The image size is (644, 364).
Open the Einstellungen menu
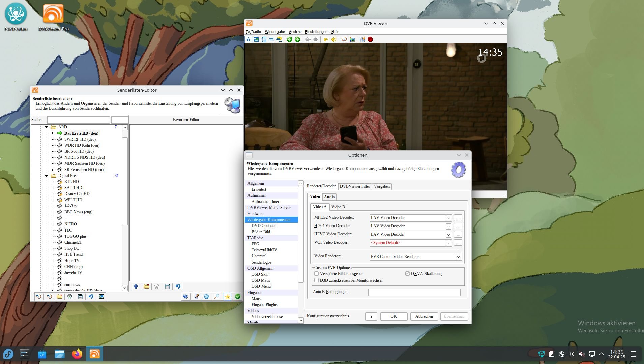point(316,32)
